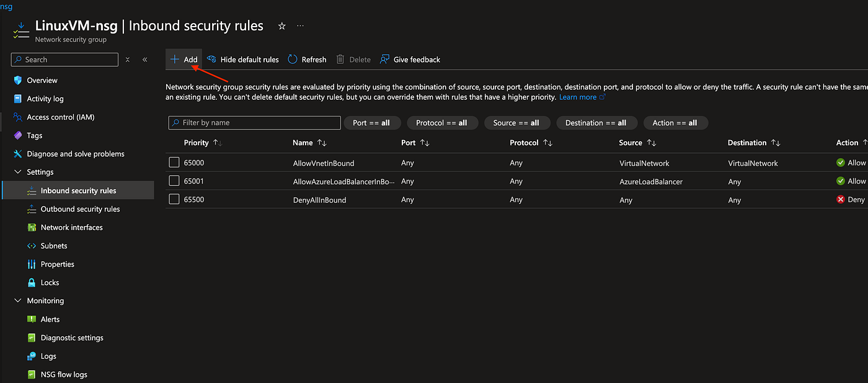Click the Network interfaces icon

(32, 227)
